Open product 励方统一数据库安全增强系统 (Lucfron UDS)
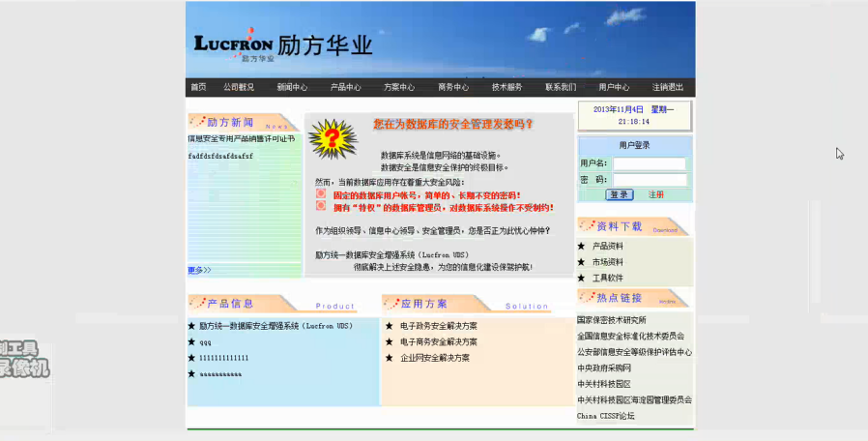The width and height of the screenshot is (868, 441). pos(276,326)
